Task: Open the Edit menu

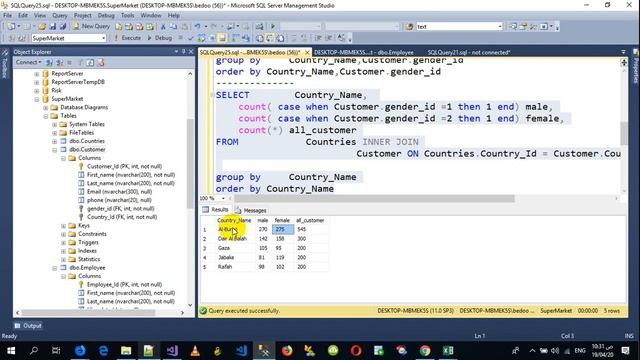Action: pyautogui.click(x=23, y=16)
